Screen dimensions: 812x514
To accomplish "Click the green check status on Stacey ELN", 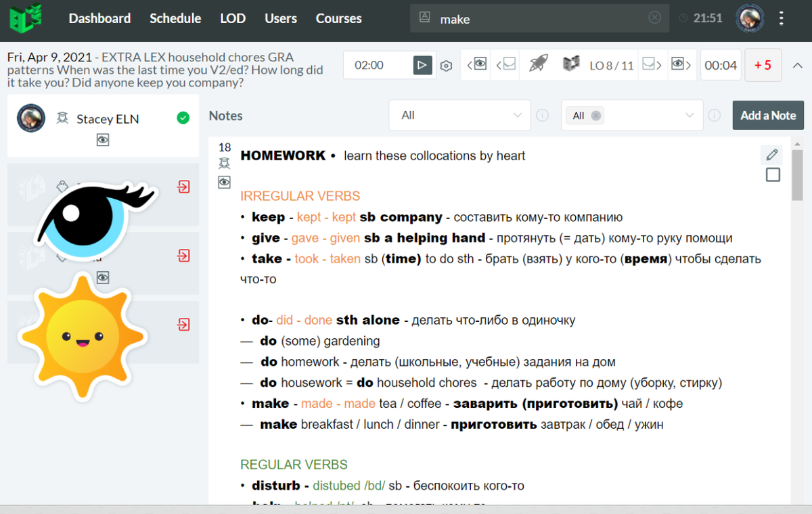I will tap(183, 118).
